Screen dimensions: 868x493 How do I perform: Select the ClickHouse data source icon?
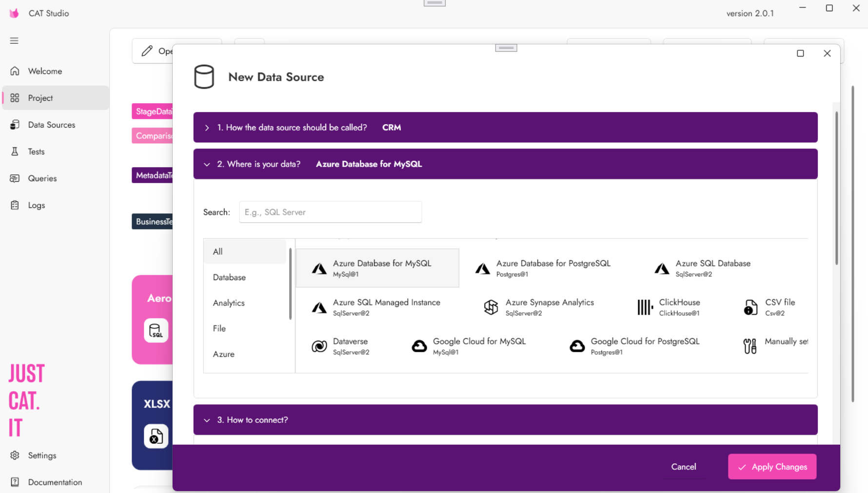[645, 307]
